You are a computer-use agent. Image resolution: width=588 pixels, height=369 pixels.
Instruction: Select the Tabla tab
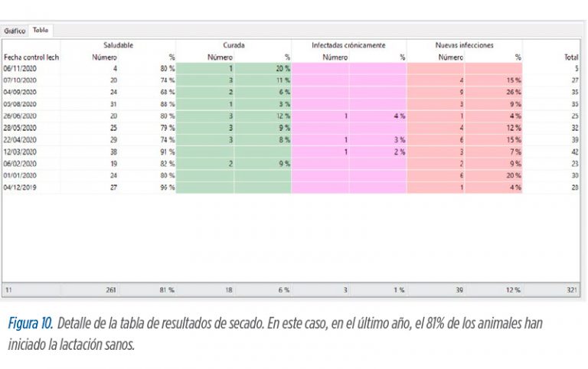tap(41, 30)
